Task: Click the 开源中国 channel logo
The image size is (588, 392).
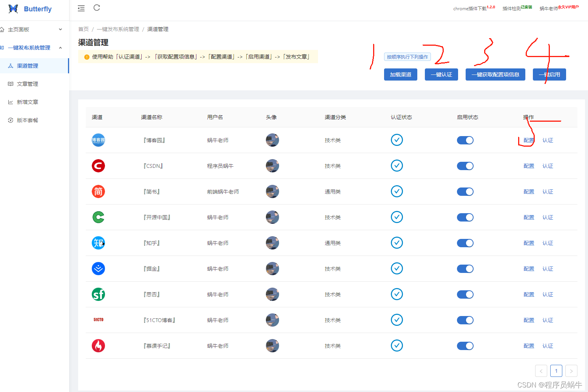Action: pos(98,217)
